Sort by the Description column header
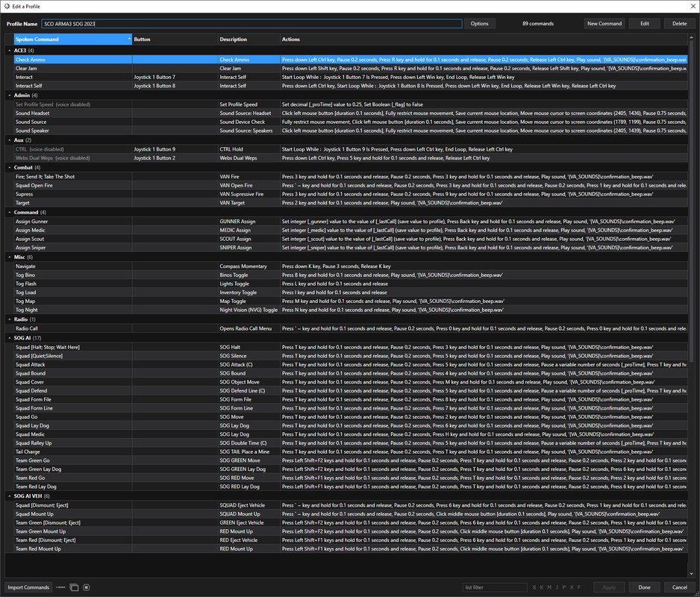Viewport: 700px width, 597px height. coord(249,40)
